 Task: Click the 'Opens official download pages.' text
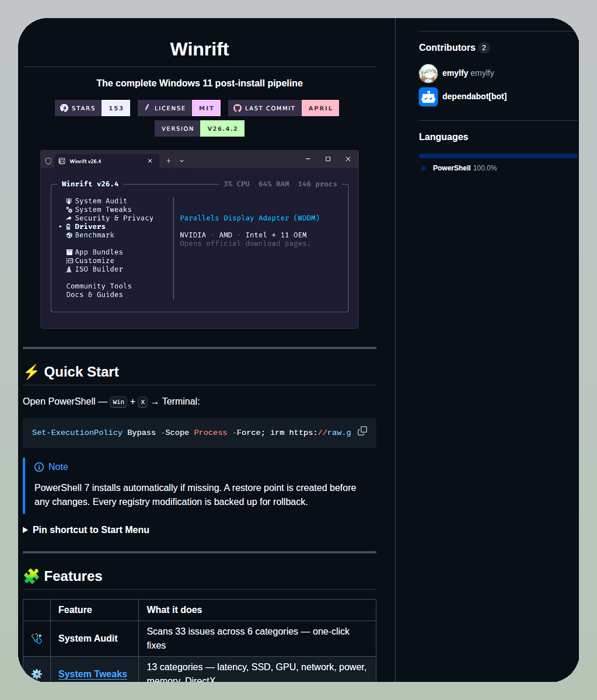pyautogui.click(x=245, y=243)
